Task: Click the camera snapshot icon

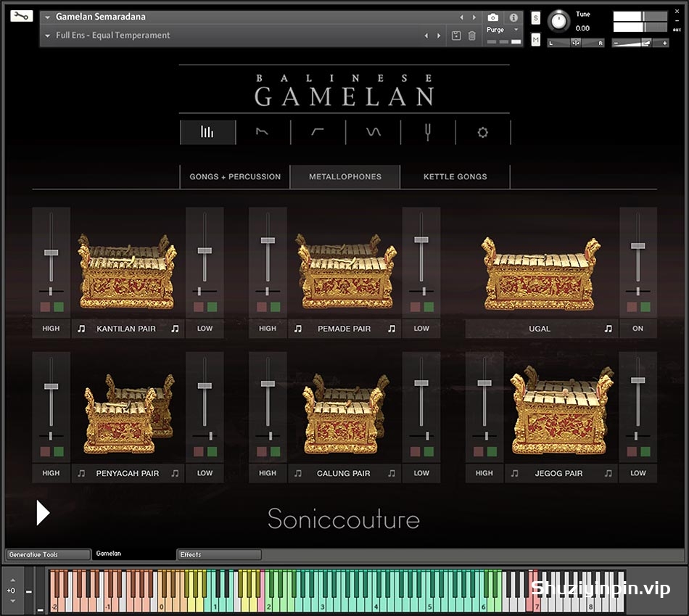Action: click(493, 17)
